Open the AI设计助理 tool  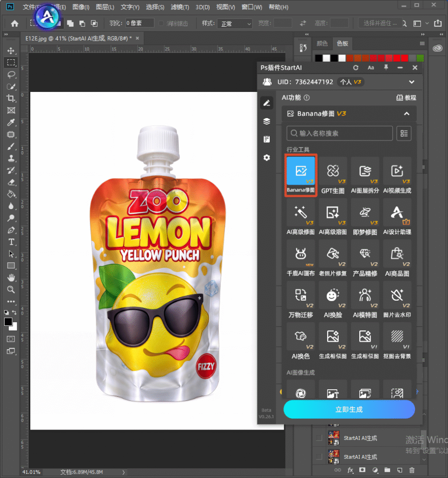pos(397,217)
